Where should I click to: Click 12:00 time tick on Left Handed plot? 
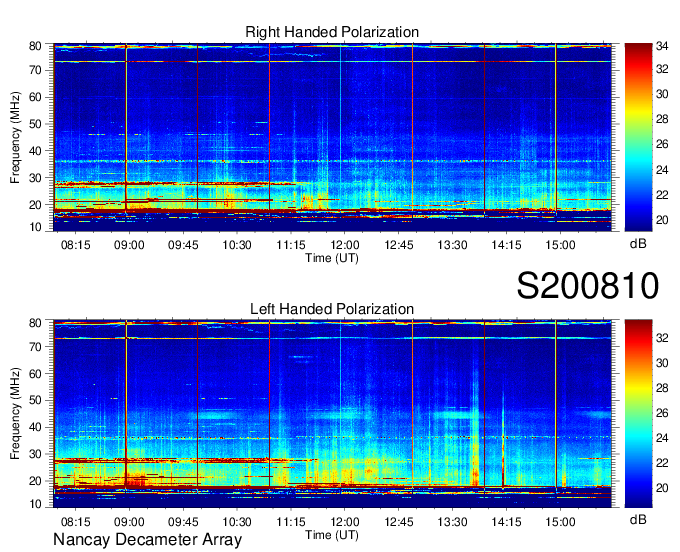pos(345,522)
